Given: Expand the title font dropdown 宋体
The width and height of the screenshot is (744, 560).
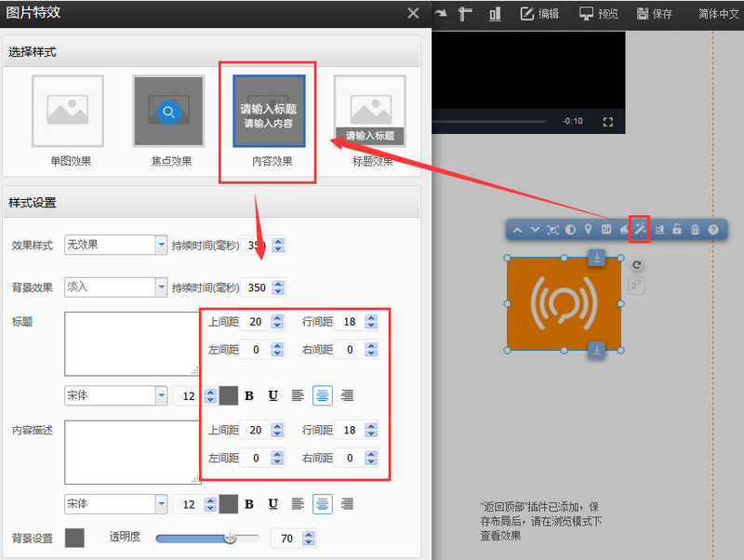Looking at the screenshot, I should (160, 395).
